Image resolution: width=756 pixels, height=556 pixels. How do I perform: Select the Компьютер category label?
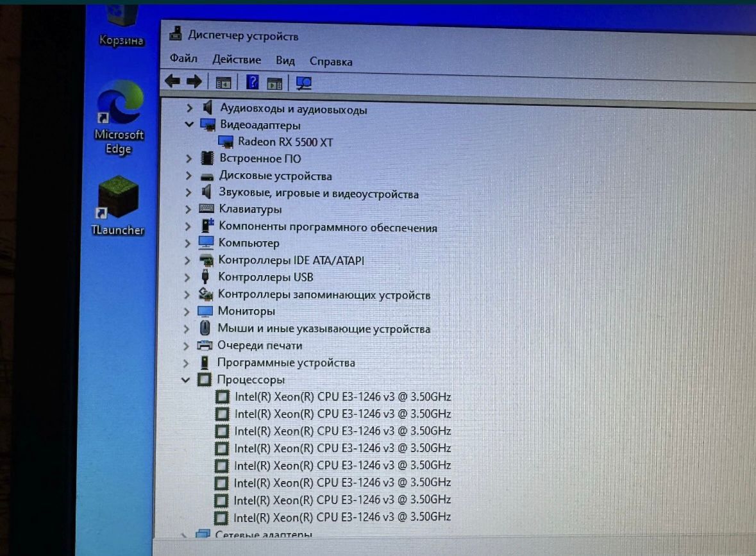249,243
